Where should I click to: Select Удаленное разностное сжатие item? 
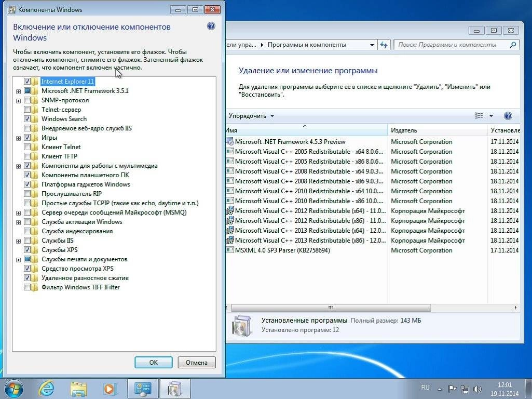[x=85, y=278]
